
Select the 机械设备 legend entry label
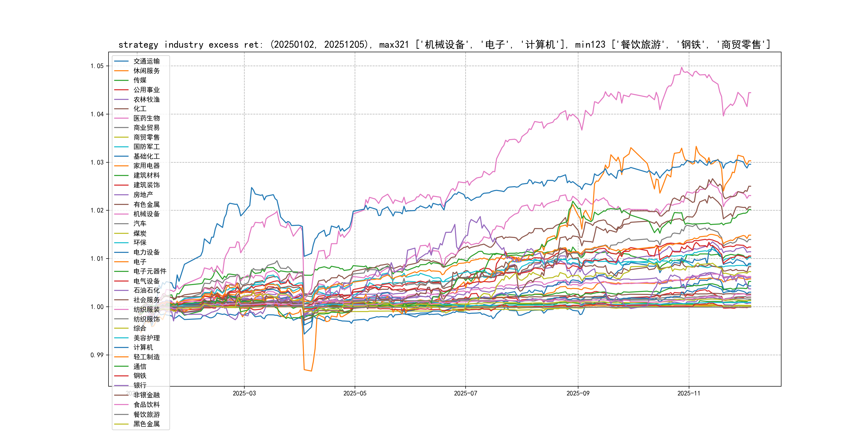coord(146,214)
